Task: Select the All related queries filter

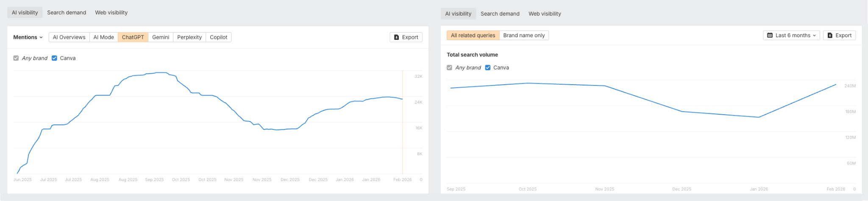Action: coord(473,36)
